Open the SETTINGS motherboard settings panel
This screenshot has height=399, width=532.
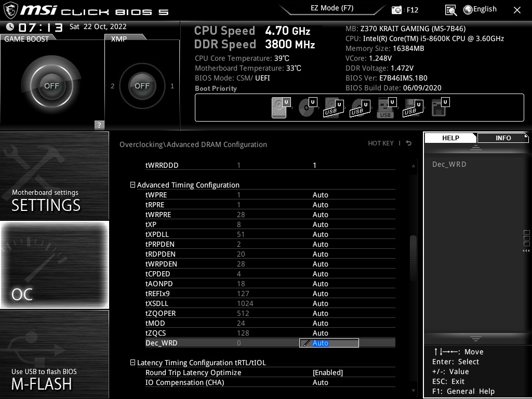pos(54,176)
